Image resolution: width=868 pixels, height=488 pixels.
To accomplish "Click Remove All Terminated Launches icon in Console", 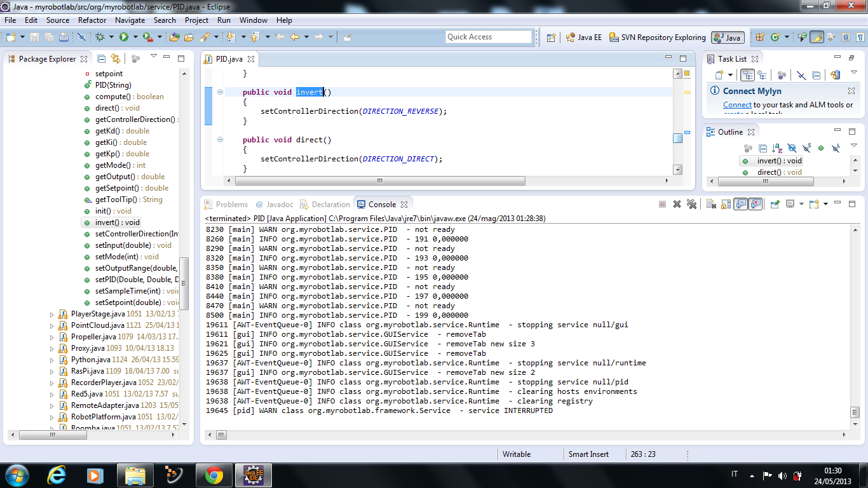I will [x=691, y=204].
